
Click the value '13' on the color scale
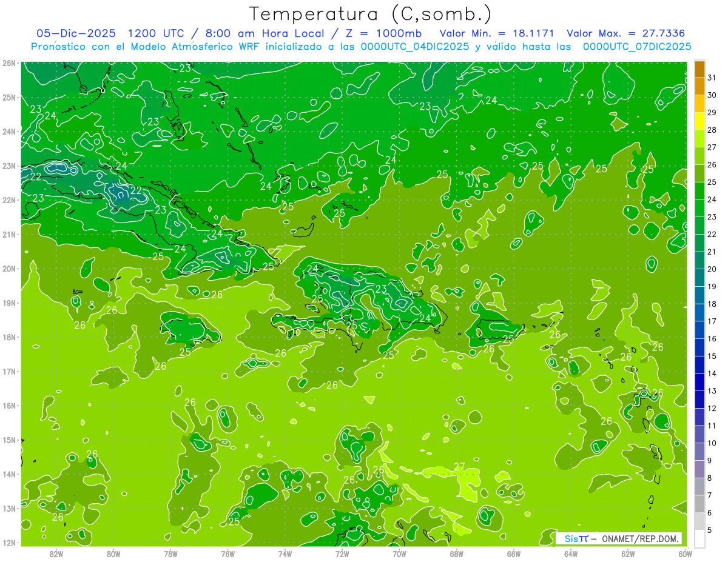click(x=712, y=391)
